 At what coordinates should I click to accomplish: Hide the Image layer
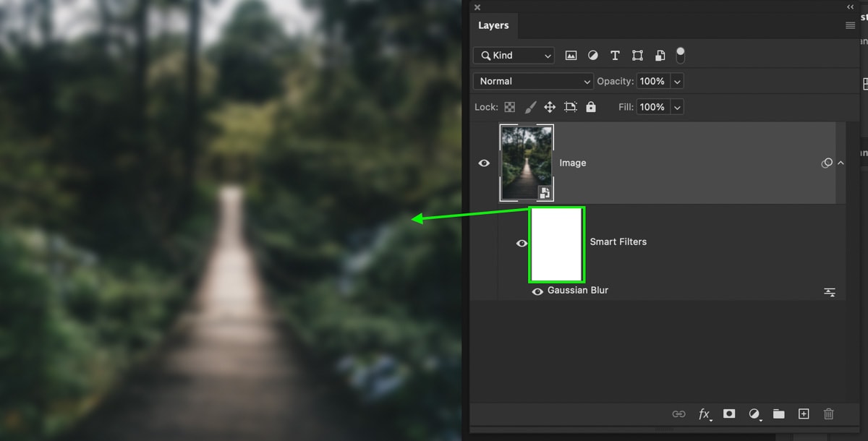[x=484, y=163]
